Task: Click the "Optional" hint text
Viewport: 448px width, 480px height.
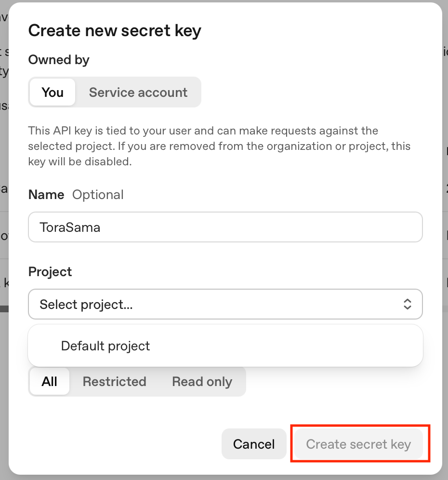Action: tap(98, 195)
